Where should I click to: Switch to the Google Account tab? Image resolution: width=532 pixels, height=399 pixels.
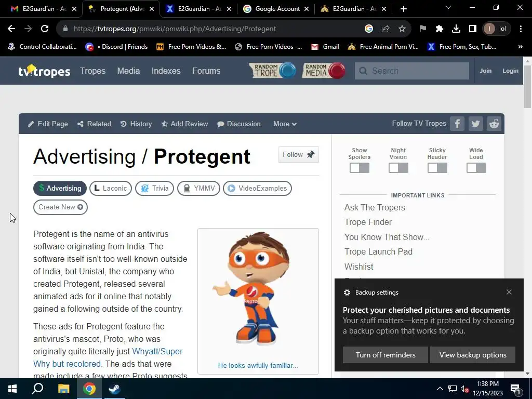click(275, 9)
